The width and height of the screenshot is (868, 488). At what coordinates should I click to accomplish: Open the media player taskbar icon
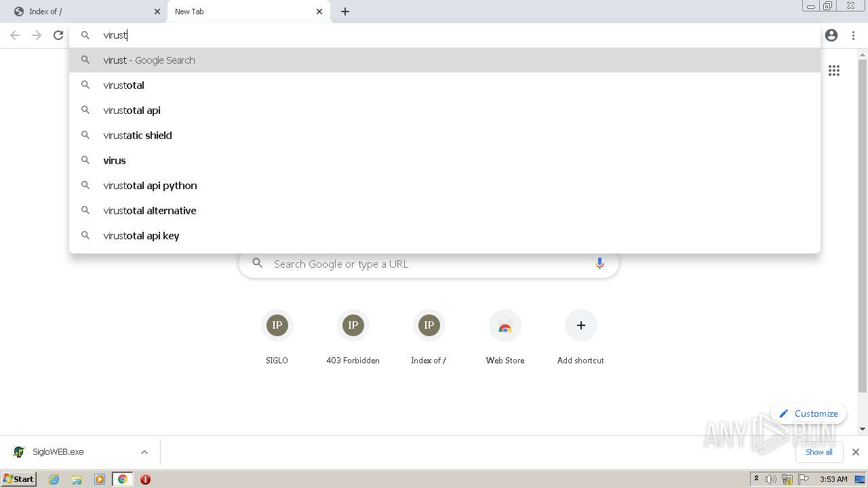100,479
